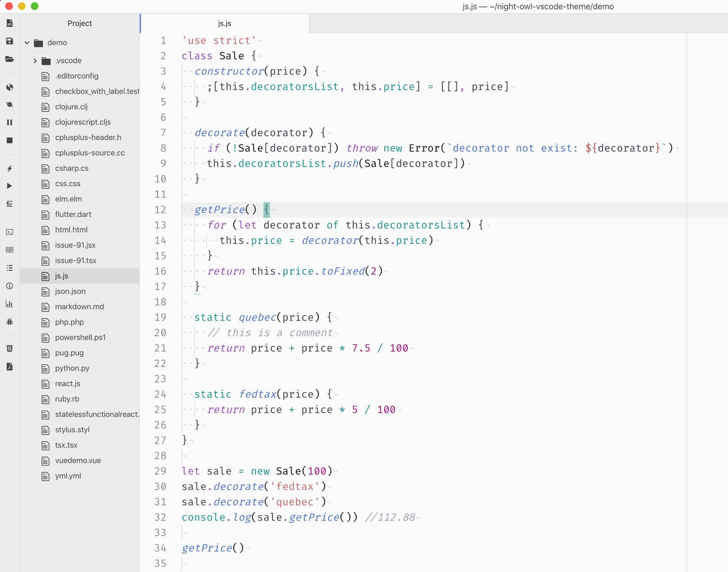Click the indent/format lines icon
The width and height of the screenshot is (728, 572).
9,203
